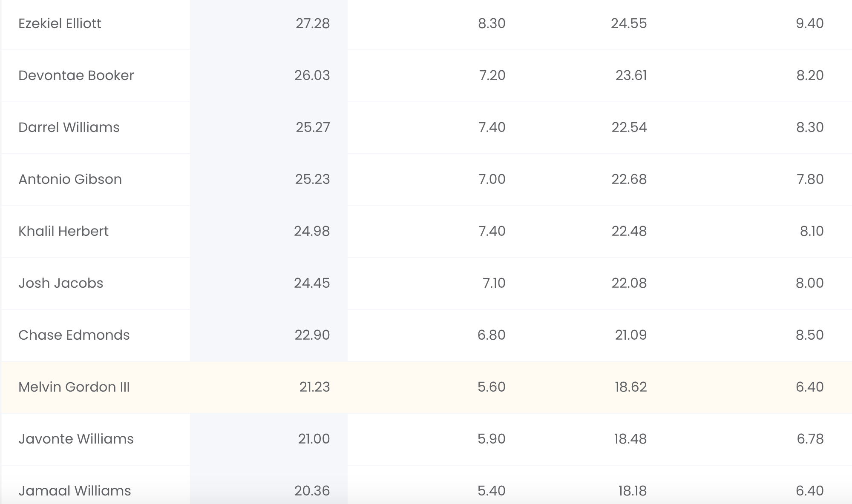
Task: Select Khalil Herbert player name
Action: pyautogui.click(x=63, y=231)
